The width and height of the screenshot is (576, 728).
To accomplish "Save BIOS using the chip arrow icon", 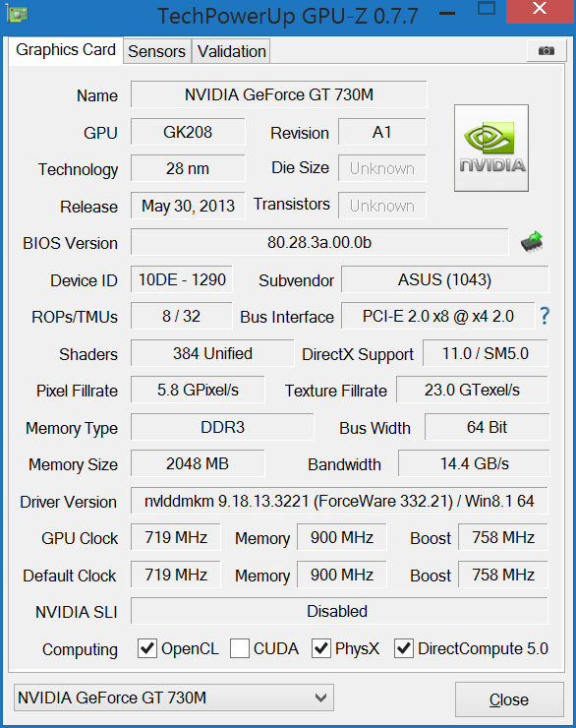I will coord(532,242).
